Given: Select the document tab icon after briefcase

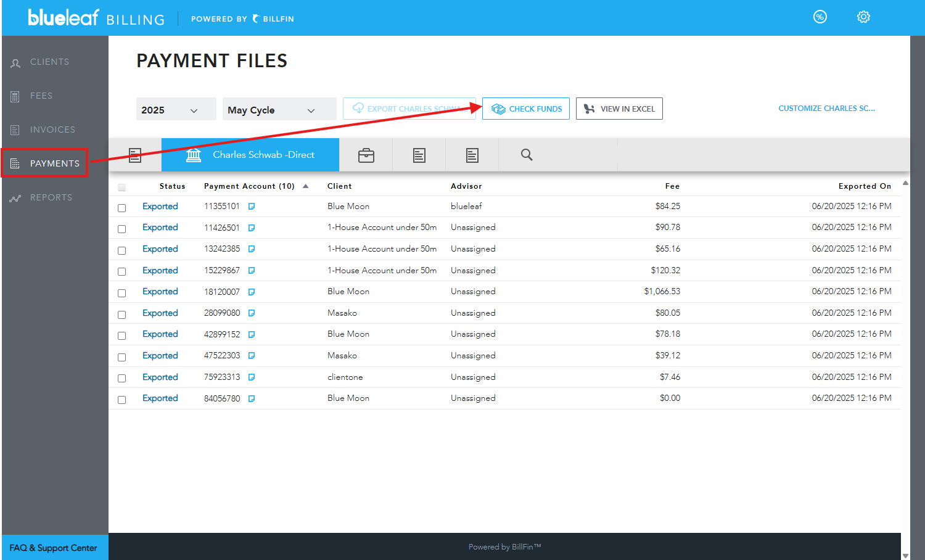Looking at the screenshot, I should 419,155.
